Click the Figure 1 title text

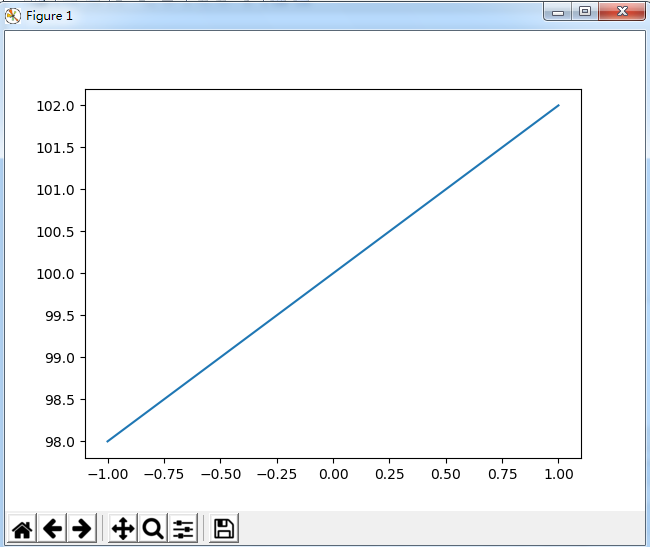coord(49,16)
